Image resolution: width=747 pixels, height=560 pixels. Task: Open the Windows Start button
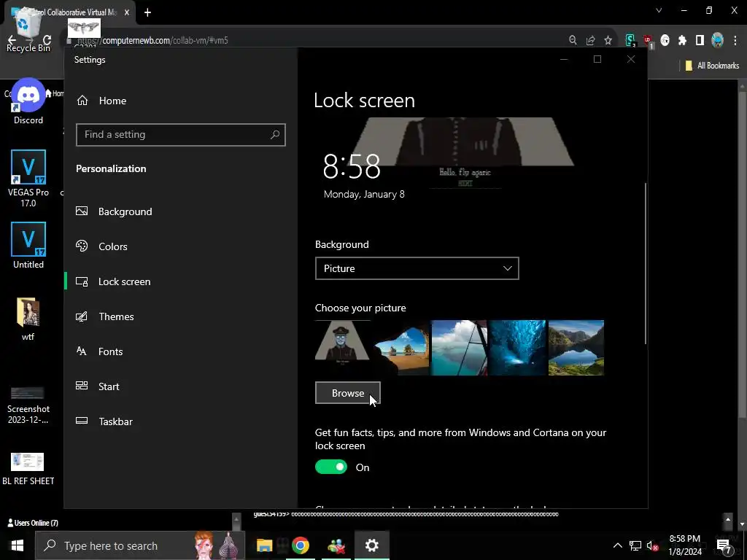pyautogui.click(x=18, y=545)
